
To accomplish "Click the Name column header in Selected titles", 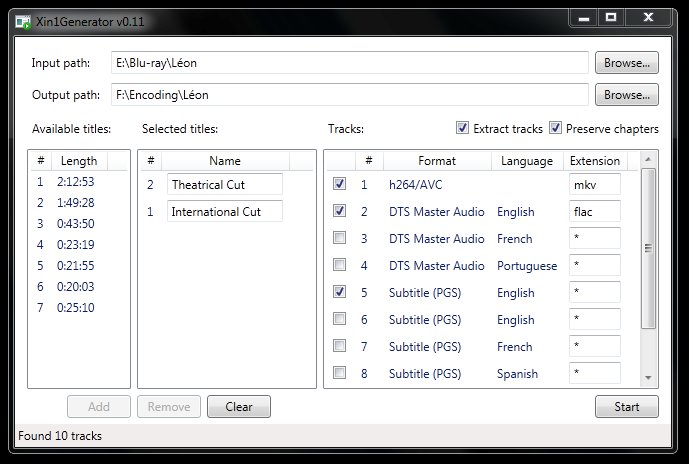I will point(225,161).
